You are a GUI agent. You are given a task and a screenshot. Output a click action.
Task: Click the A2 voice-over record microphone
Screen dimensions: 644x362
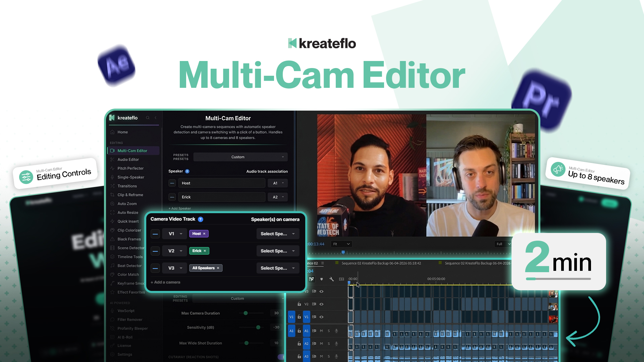click(x=336, y=344)
